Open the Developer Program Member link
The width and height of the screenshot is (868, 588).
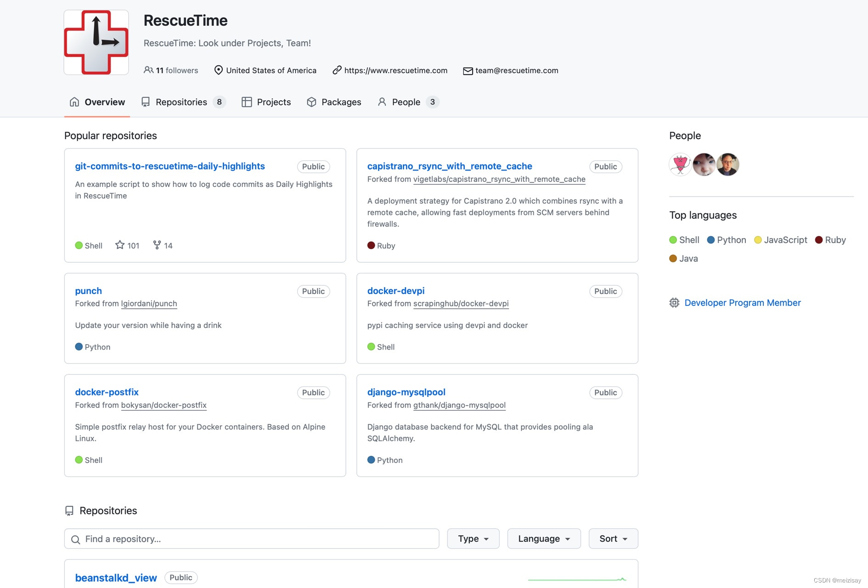743,303
